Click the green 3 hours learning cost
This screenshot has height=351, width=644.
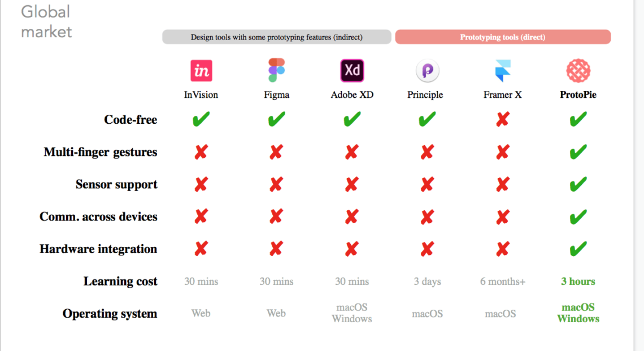(x=578, y=281)
